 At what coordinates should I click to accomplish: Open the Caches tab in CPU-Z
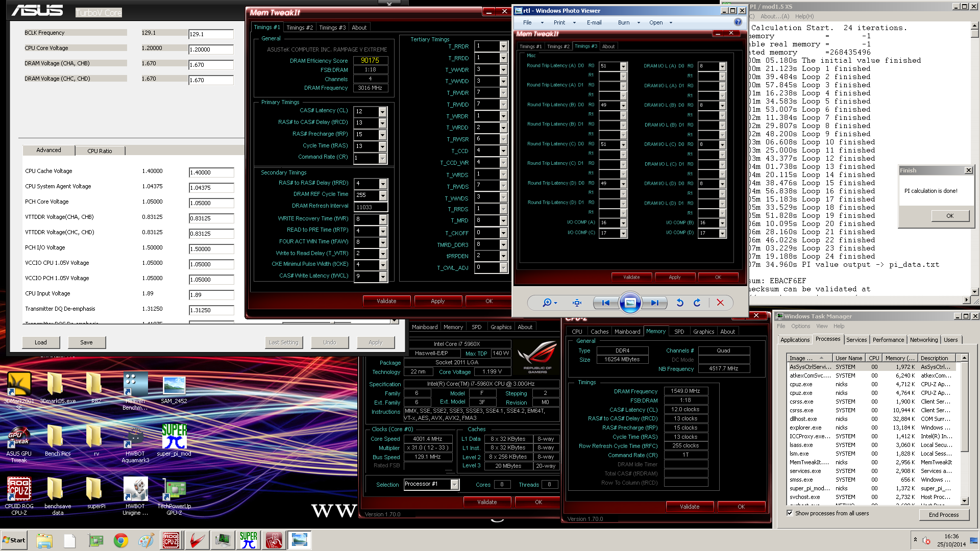(599, 332)
